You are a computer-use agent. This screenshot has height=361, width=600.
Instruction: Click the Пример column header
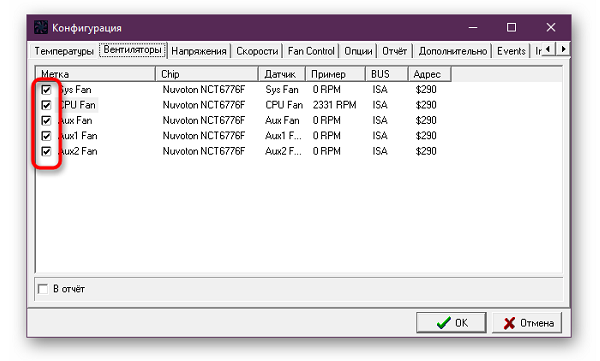click(x=336, y=74)
